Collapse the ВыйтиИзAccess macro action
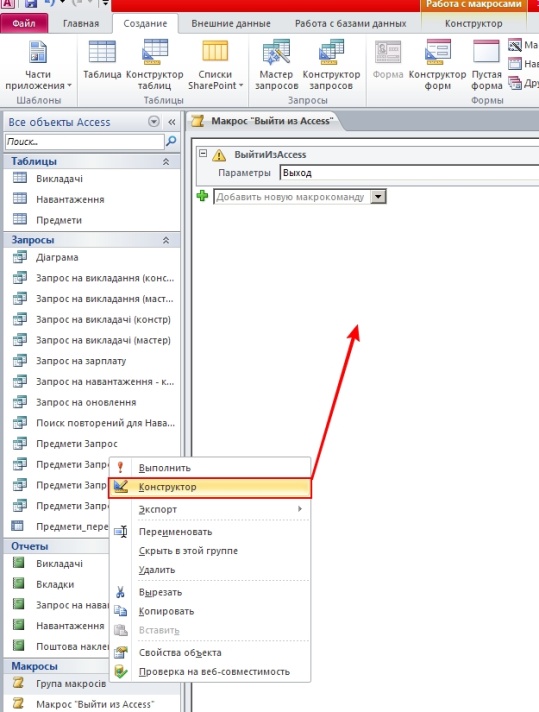Image resolution: width=539 pixels, height=712 pixels. (x=203, y=153)
